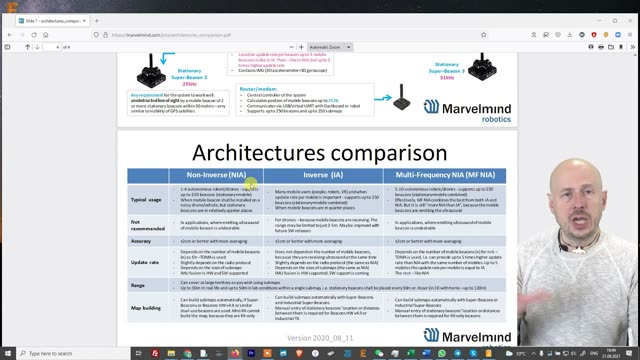The width and height of the screenshot is (640, 360).
Task: Open the Automatic Zoom dropdown
Action: click(x=330, y=47)
